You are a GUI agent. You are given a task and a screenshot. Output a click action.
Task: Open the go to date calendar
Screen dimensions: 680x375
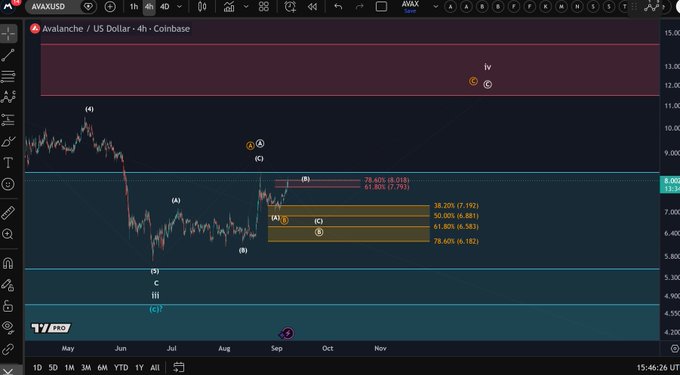[179, 367]
